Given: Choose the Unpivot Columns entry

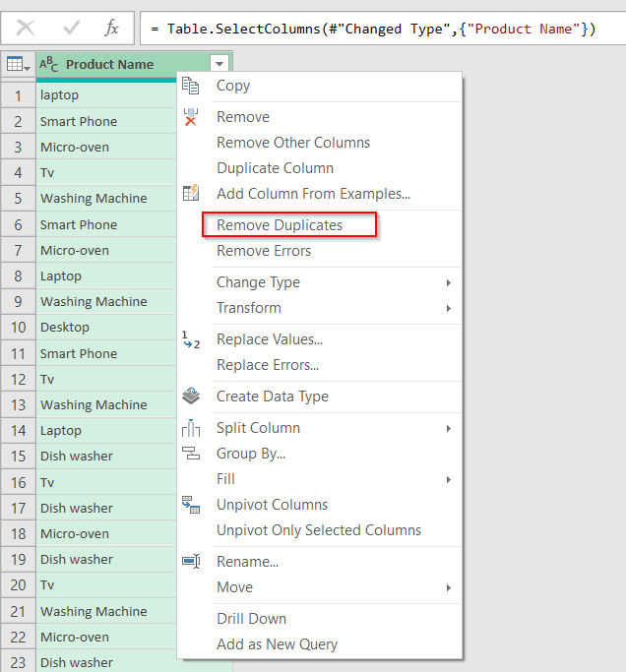Looking at the screenshot, I should (272, 505).
